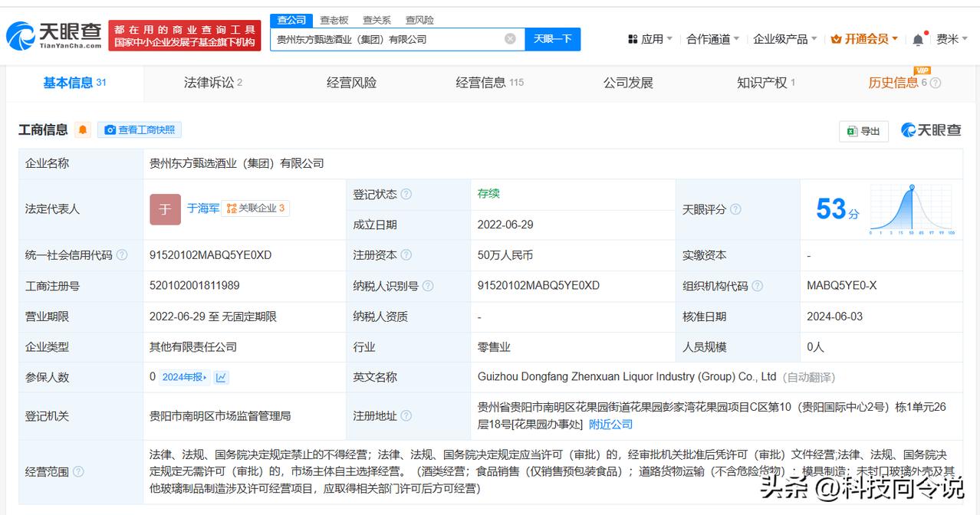
Task: Expand the 开通会员 dropdown
Action: [x=865, y=39]
